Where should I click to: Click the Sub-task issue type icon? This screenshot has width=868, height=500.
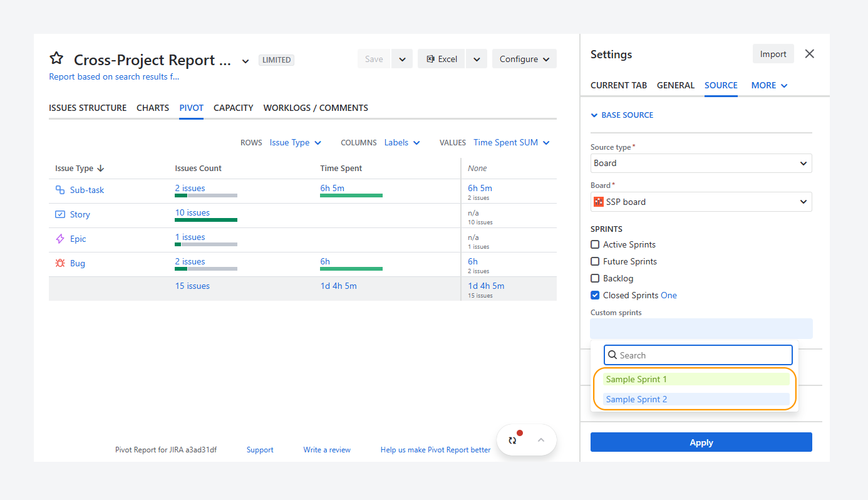tap(60, 190)
